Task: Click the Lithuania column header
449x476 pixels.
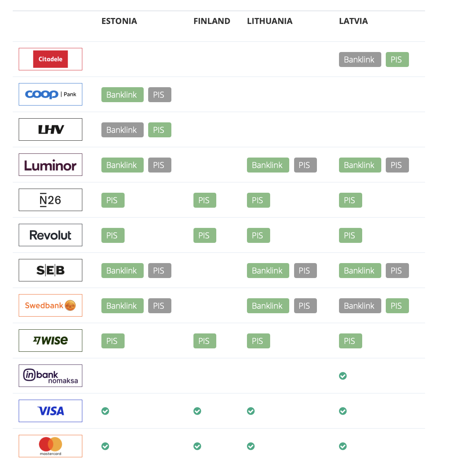Action: click(x=269, y=21)
